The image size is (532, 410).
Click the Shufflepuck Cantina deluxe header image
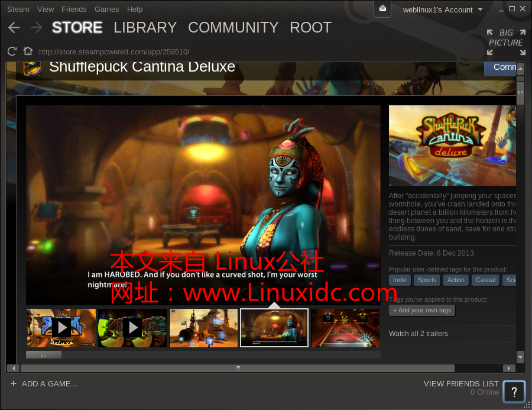coord(452,146)
